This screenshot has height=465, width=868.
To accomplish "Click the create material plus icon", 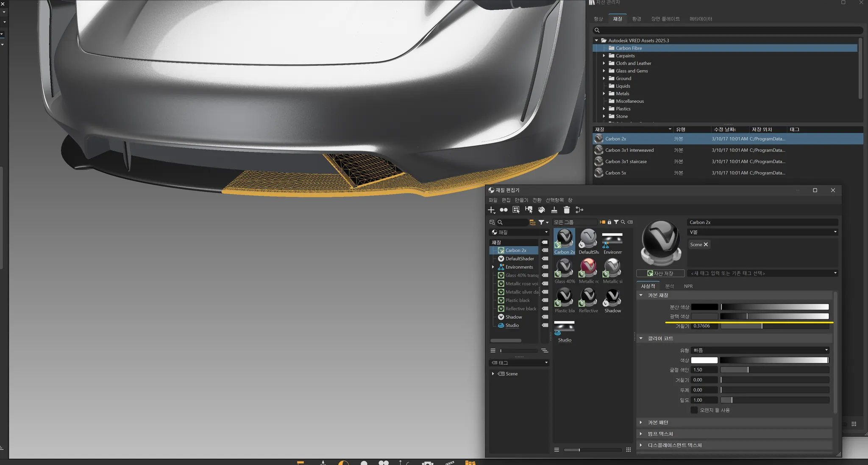I will pos(491,210).
